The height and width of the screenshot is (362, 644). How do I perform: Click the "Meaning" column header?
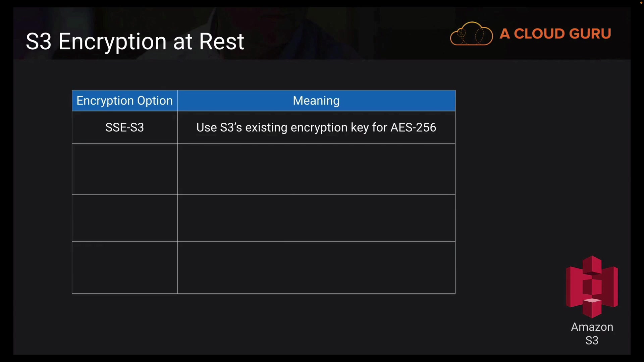316,101
